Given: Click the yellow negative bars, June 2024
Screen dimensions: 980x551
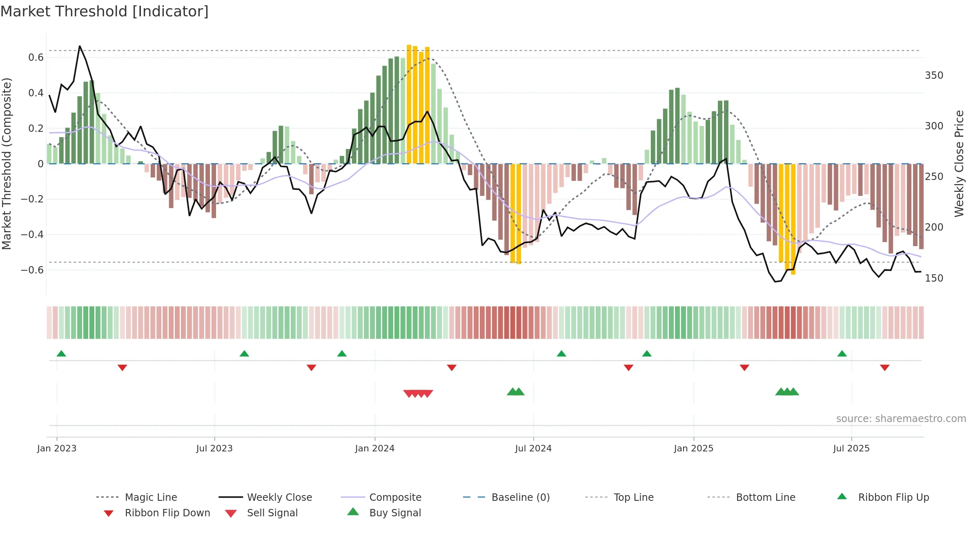Looking at the screenshot, I should [516, 214].
